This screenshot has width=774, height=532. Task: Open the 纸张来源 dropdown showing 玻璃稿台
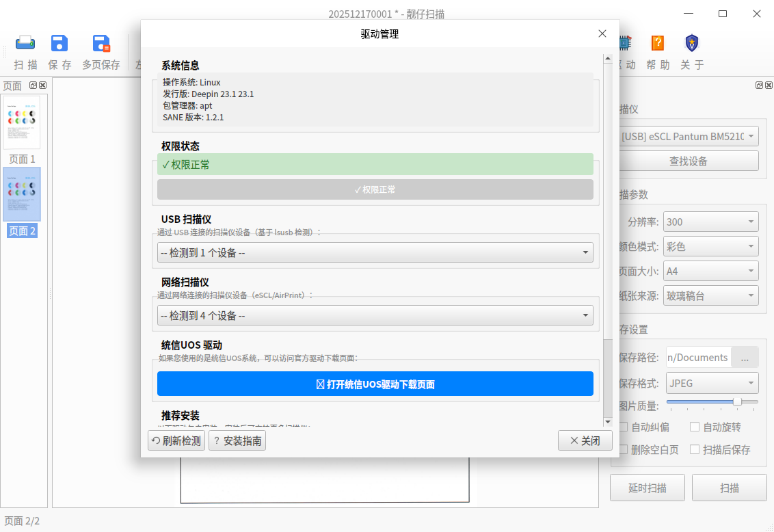pyautogui.click(x=711, y=295)
